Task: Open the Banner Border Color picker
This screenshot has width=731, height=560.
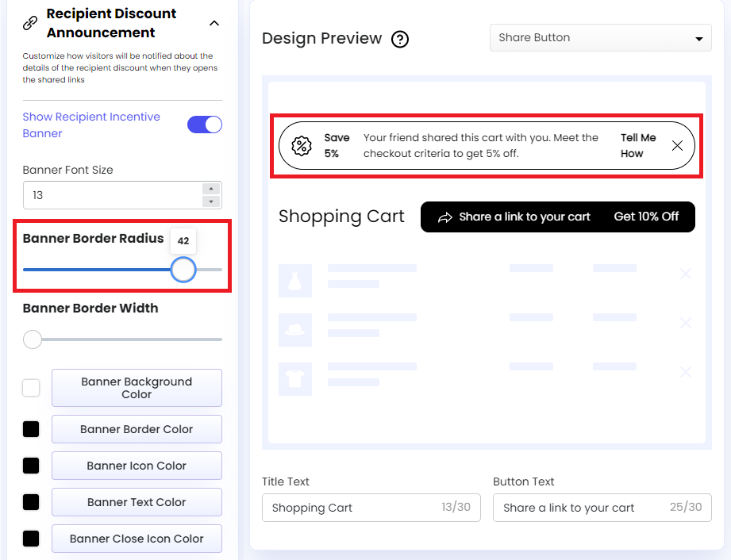Action: (x=137, y=429)
